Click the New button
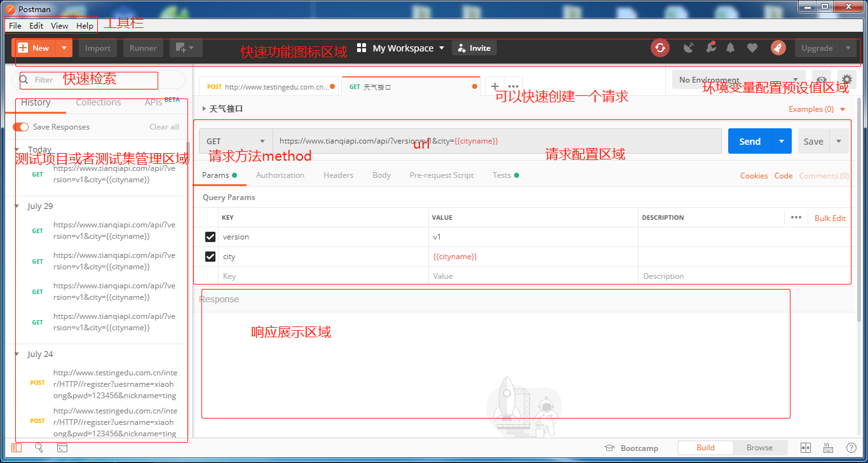868x463 pixels. 34,48
